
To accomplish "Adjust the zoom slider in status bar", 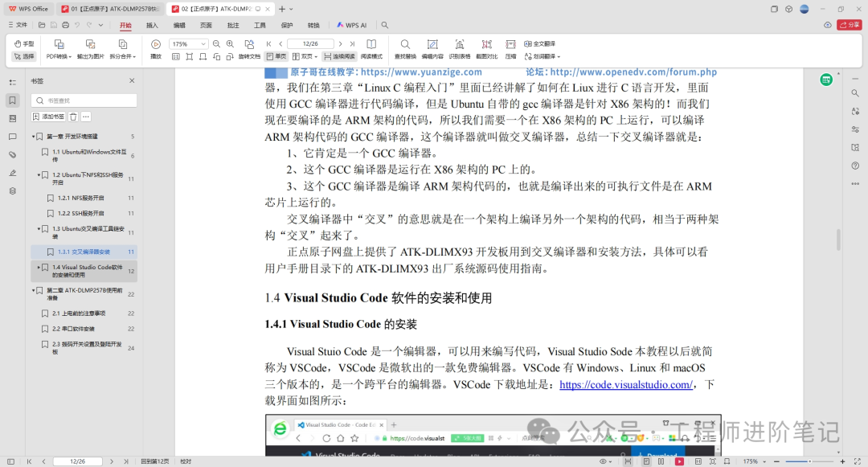I will pyautogui.click(x=809, y=461).
